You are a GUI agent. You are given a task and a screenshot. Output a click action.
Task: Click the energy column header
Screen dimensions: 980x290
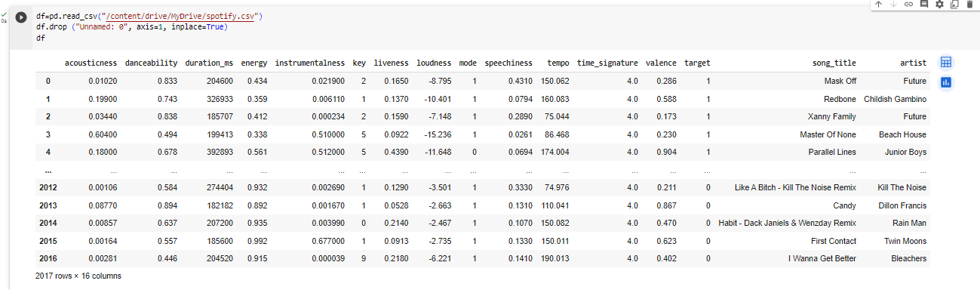point(254,63)
